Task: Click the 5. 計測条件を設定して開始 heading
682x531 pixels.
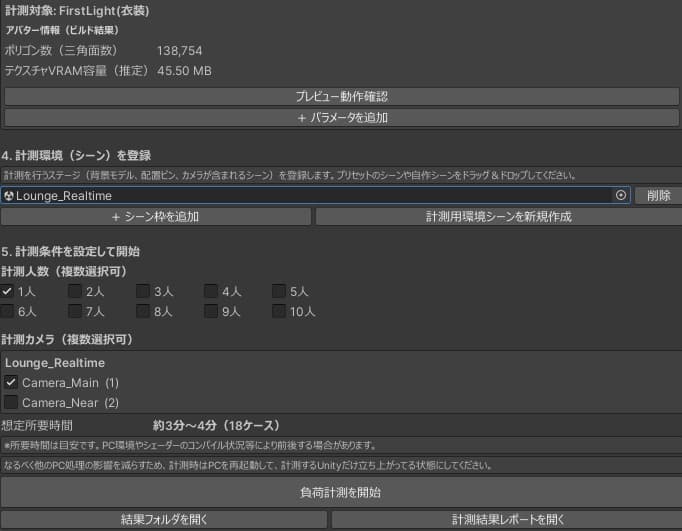Action: (x=70, y=251)
